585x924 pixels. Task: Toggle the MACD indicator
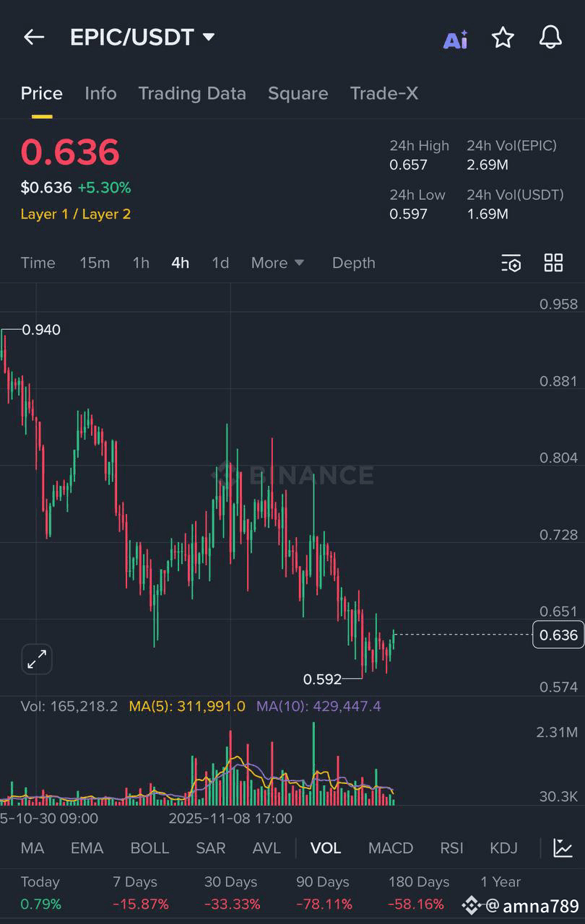tap(391, 847)
